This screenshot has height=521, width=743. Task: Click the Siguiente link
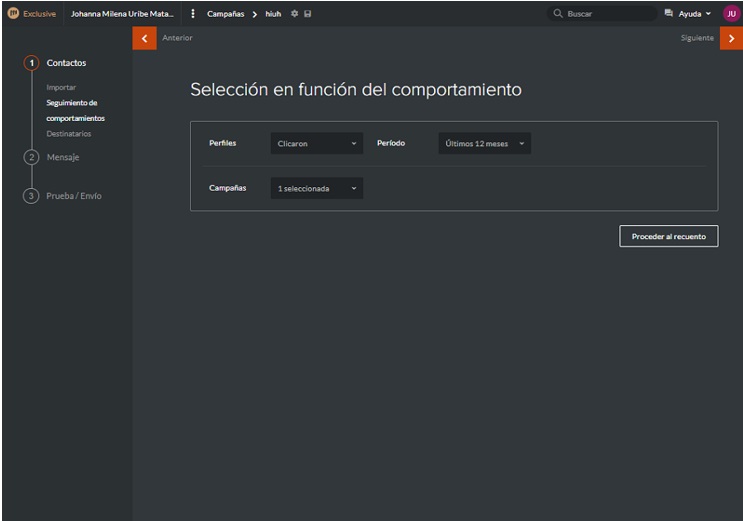pyautogui.click(x=697, y=38)
